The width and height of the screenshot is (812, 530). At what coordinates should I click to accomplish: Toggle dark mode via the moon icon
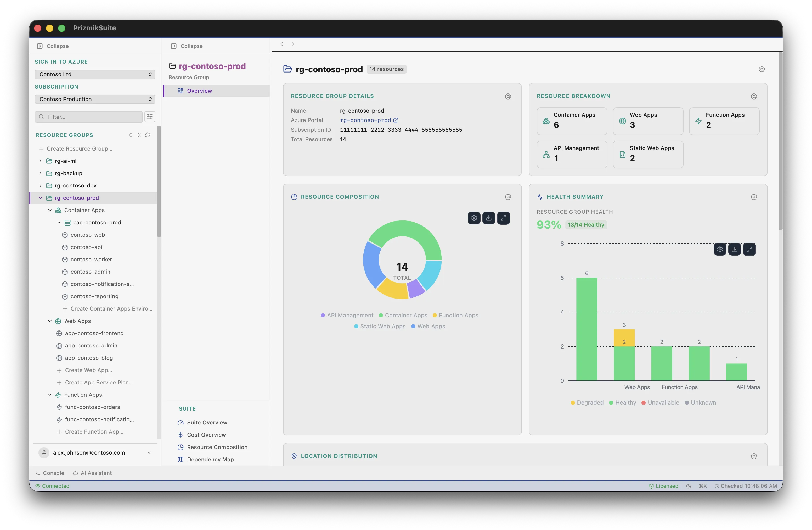(688, 485)
